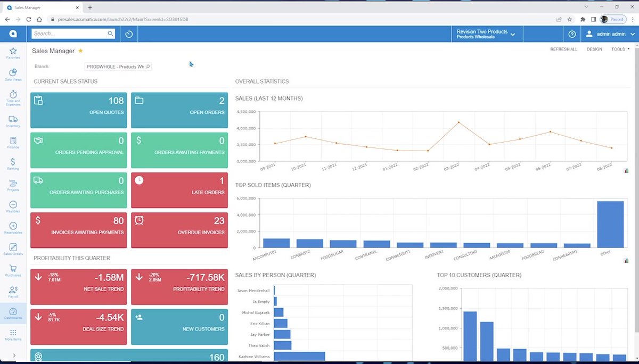Open the Net Sale Trend tile

click(x=79, y=287)
